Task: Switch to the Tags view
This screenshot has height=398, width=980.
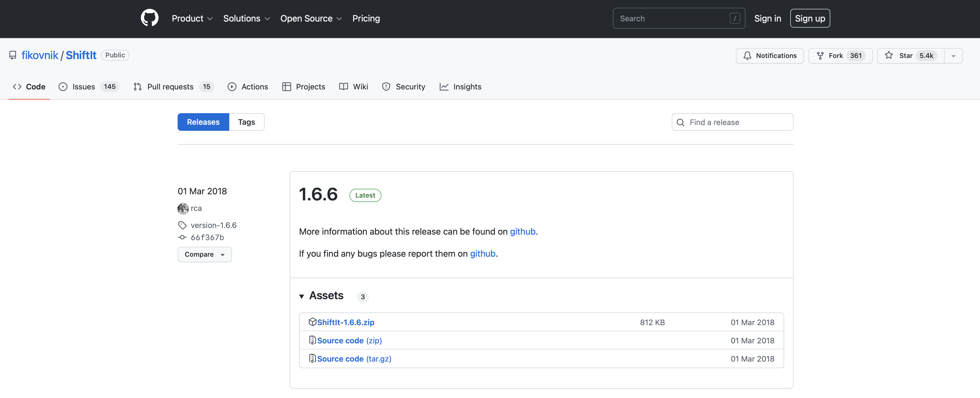Action: (246, 122)
